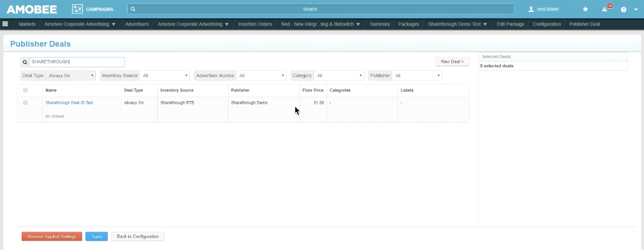Click Back to Configuration button
Screen dimensions: 644x250
pos(137,236)
